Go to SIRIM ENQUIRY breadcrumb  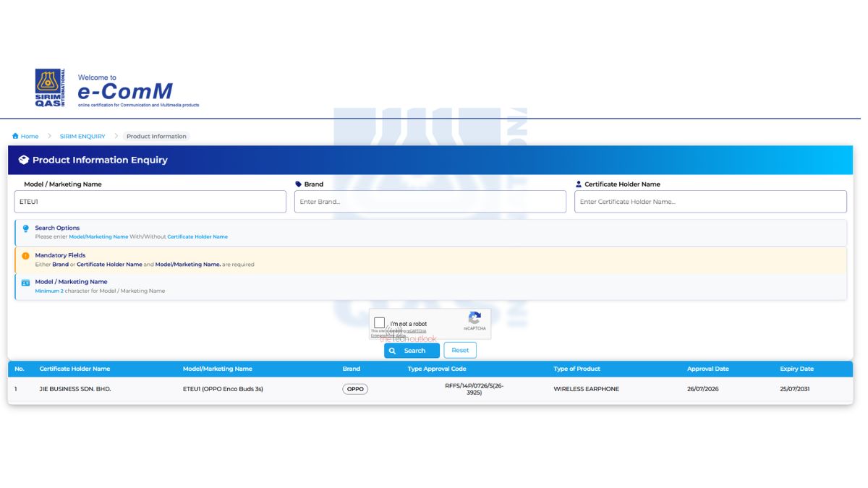[x=82, y=136]
